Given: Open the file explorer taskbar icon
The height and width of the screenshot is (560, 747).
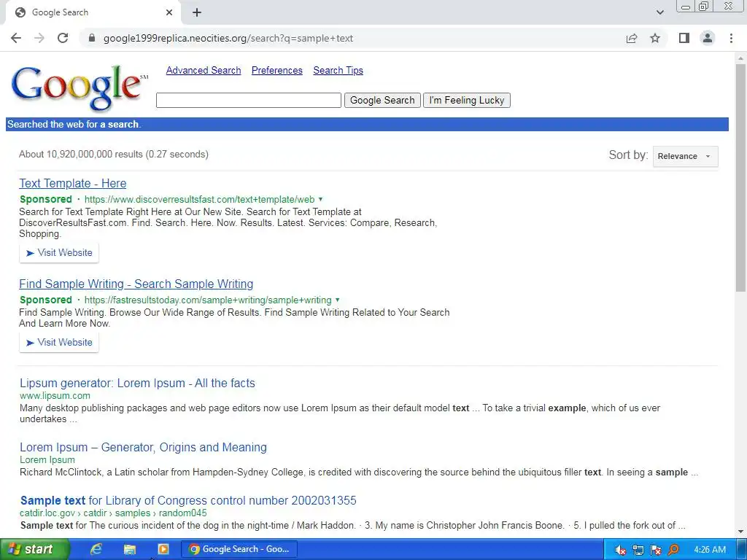Looking at the screenshot, I should (130, 549).
